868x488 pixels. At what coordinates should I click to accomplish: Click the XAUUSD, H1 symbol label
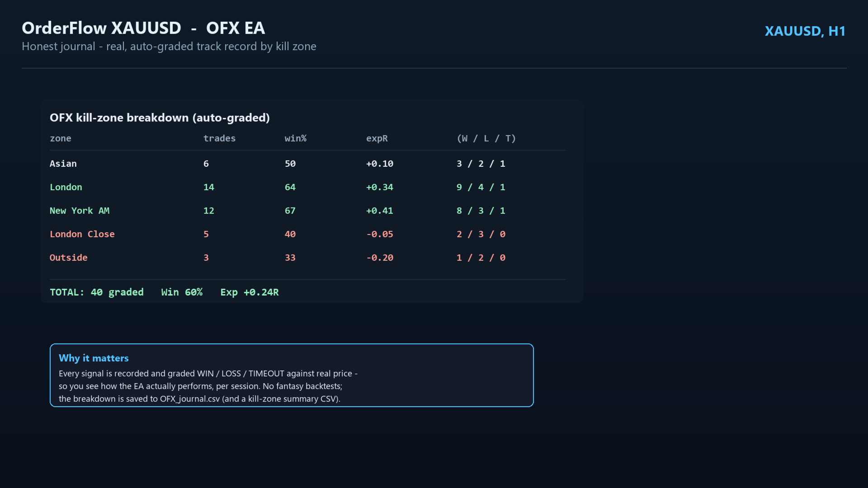pyautogui.click(x=805, y=31)
